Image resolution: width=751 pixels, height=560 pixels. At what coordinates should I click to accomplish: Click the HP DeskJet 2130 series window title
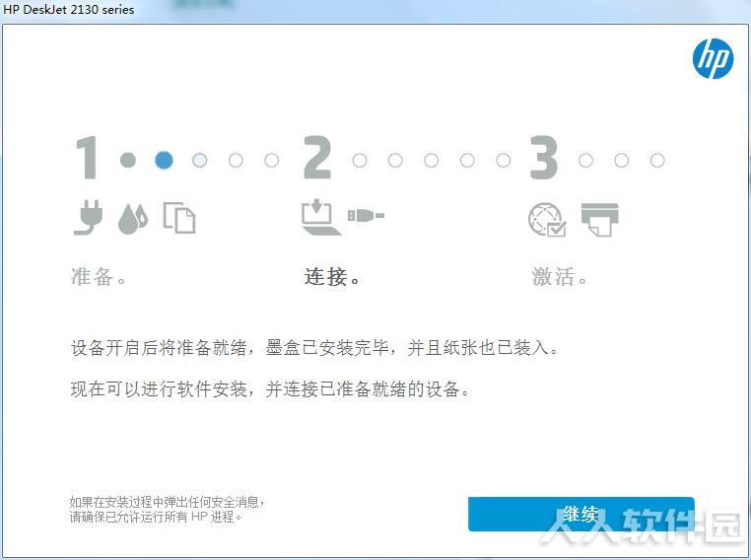(68, 9)
